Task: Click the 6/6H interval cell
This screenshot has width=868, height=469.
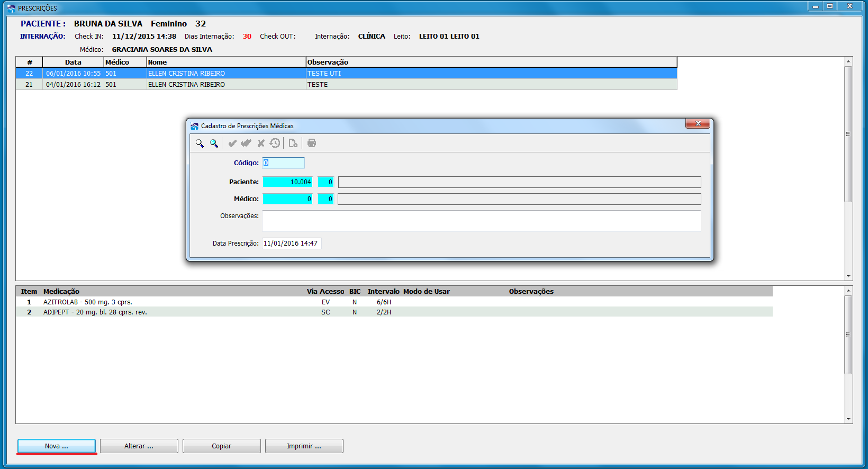Action: coord(384,302)
